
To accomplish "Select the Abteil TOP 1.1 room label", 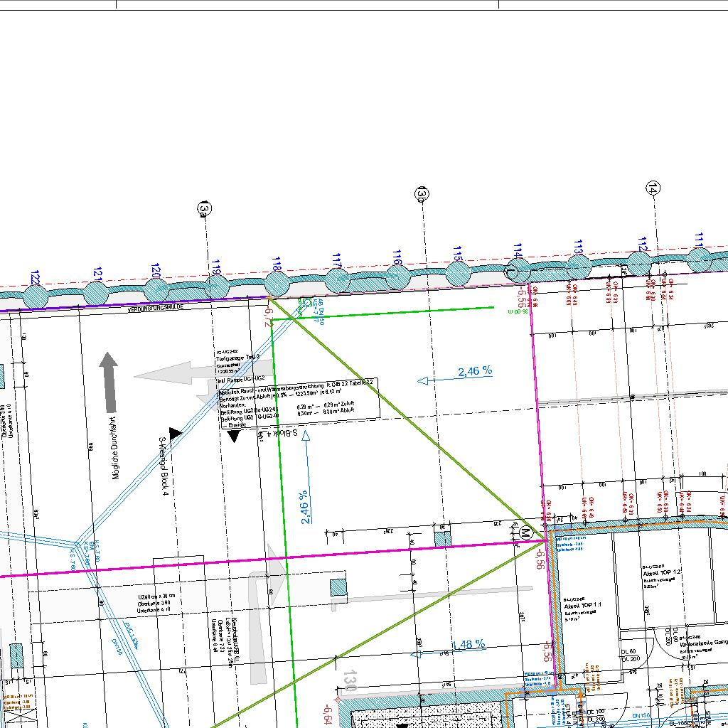I will pyautogui.click(x=582, y=604).
